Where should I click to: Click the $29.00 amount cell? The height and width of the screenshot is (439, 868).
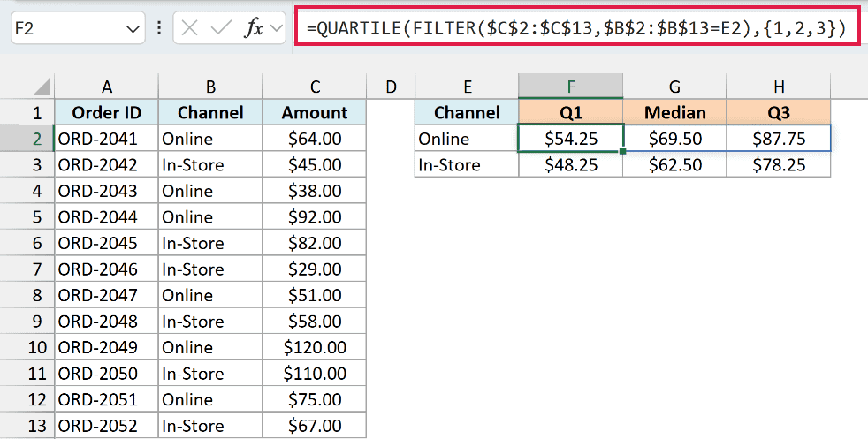tap(315, 269)
